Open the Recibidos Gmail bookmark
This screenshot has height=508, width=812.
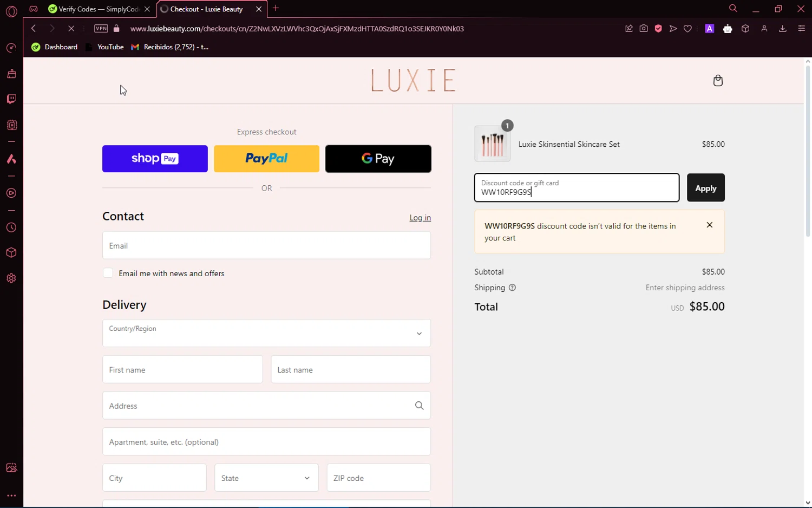pos(170,47)
